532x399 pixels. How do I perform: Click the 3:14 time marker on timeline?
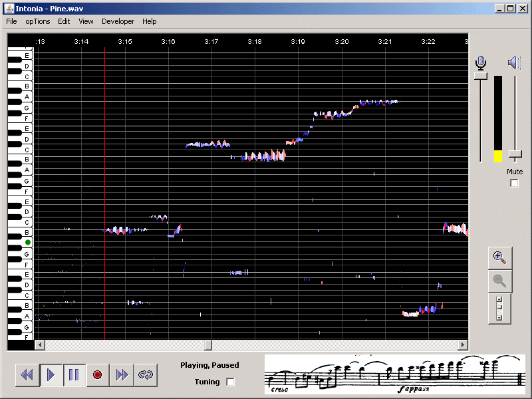[x=81, y=41]
